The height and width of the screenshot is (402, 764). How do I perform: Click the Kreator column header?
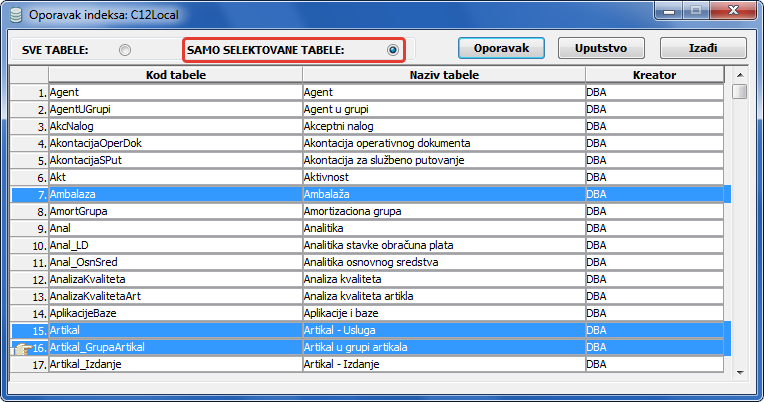654,75
